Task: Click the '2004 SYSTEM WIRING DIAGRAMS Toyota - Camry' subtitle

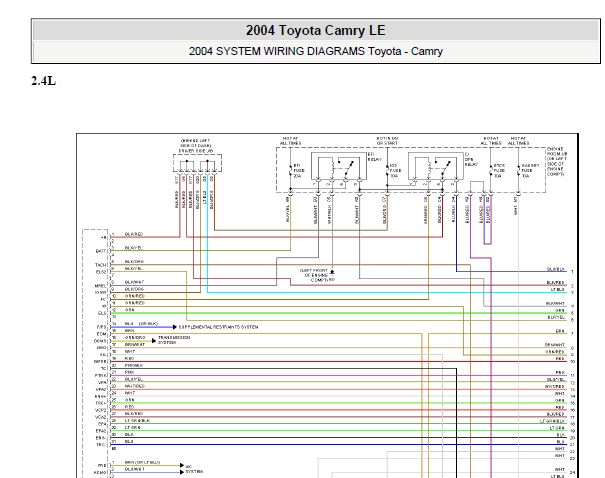Action: (316, 51)
